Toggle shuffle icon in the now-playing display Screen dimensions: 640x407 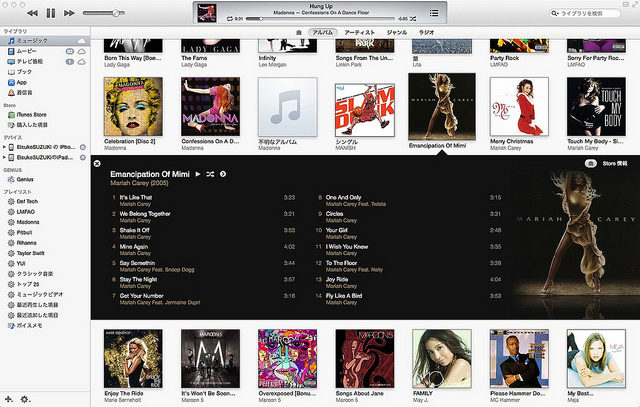(x=413, y=19)
